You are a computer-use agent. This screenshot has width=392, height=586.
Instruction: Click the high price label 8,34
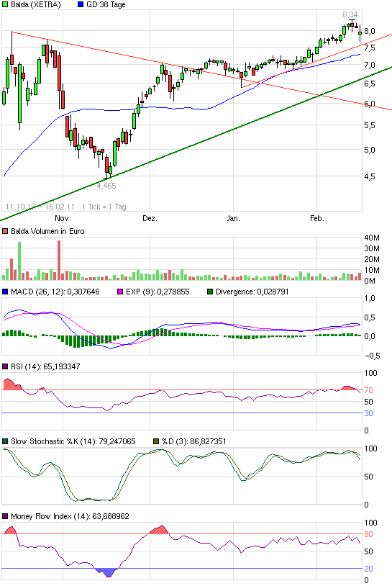350,14
